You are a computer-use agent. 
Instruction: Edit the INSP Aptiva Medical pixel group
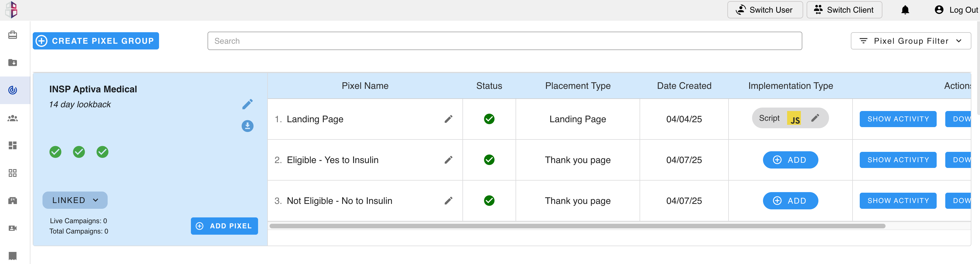pos(247,104)
